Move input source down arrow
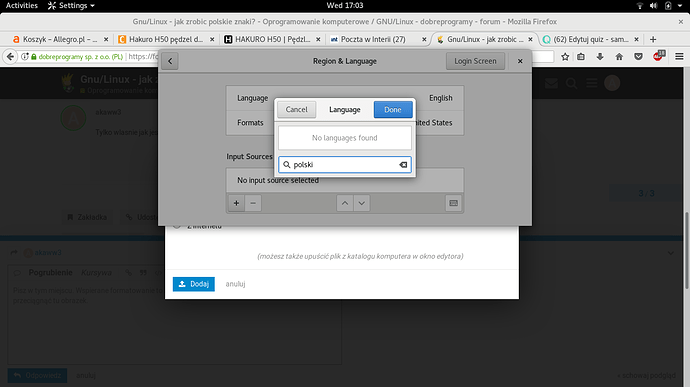Image resolution: width=690 pixels, height=387 pixels. pos(362,203)
